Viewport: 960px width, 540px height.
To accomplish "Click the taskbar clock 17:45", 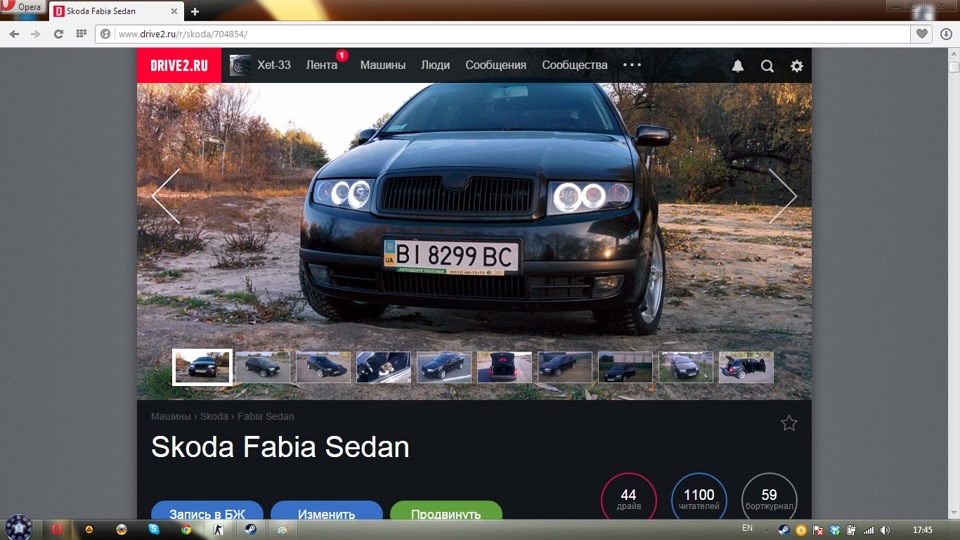I will pos(922,530).
